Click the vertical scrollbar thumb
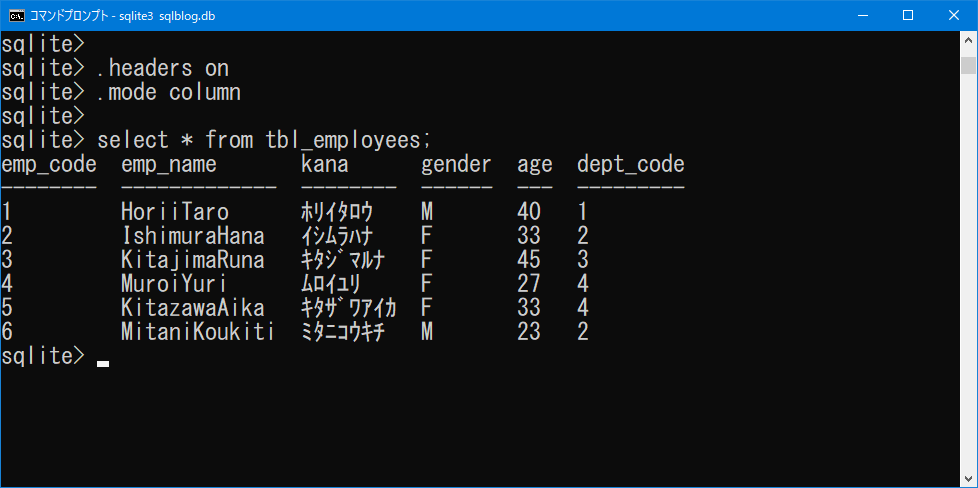 coord(968,66)
